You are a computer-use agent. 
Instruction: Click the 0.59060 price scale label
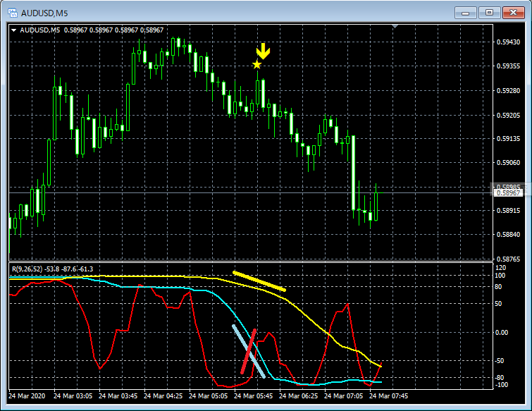tap(508, 163)
